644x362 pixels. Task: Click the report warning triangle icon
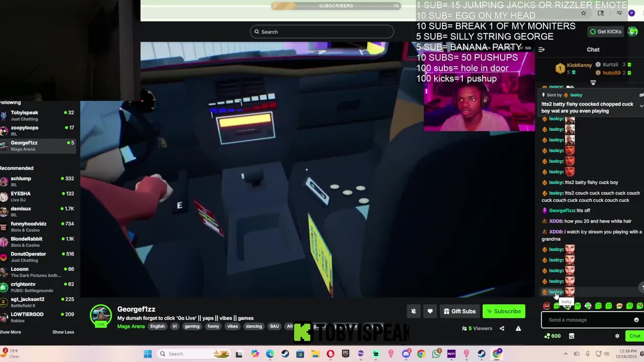click(x=518, y=328)
